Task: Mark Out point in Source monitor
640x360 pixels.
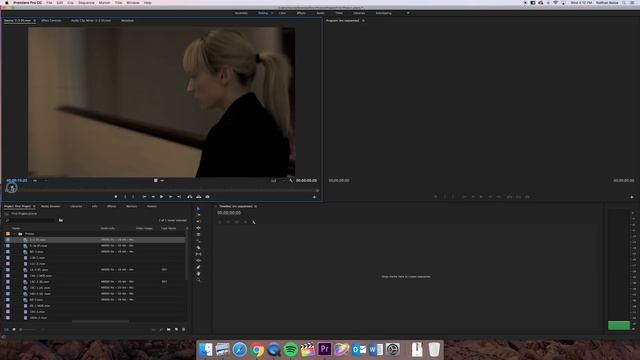Action: [x=133, y=197]
